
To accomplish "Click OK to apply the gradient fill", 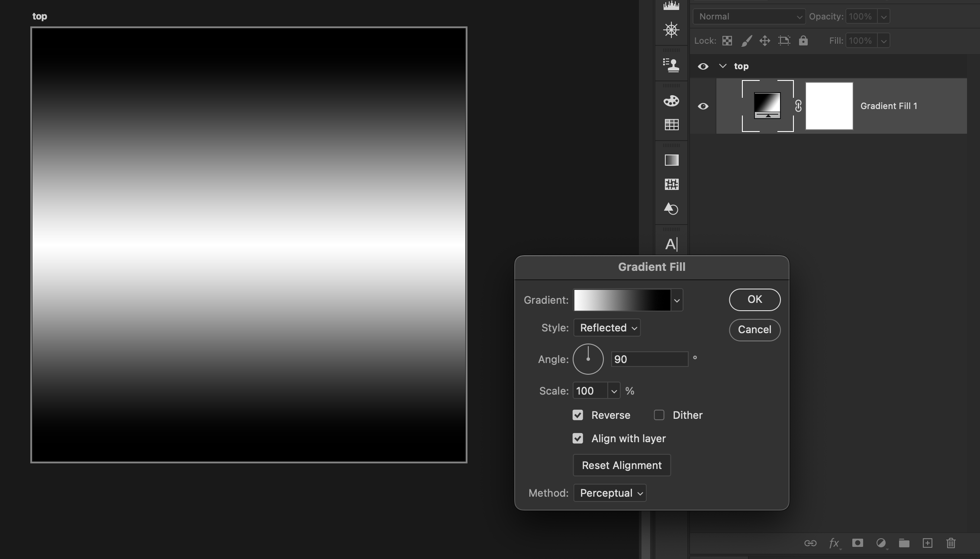I will coord(754,299).
